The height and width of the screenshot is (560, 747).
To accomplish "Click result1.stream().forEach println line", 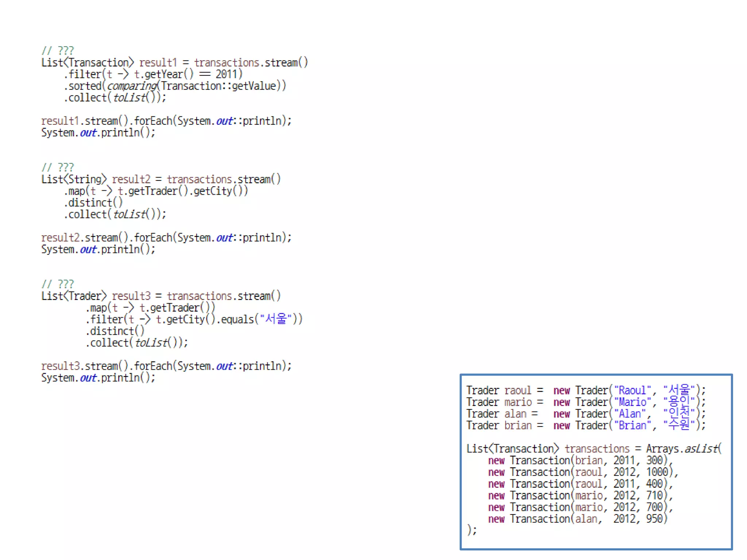I will [x=166, y=121].
